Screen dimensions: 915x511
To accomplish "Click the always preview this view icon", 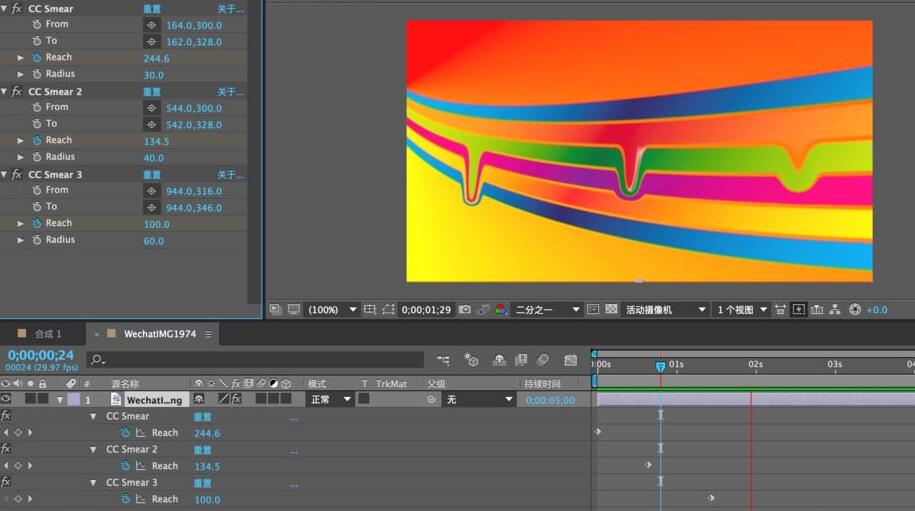I will coord(275,310).
